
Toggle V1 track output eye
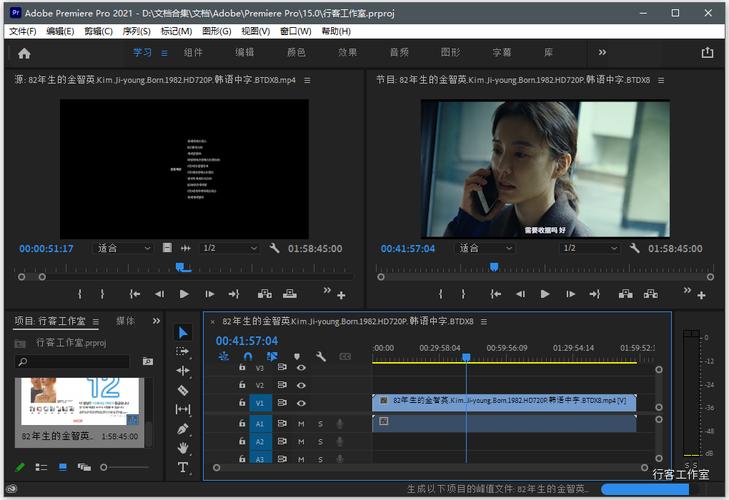[x=301, y=403]
